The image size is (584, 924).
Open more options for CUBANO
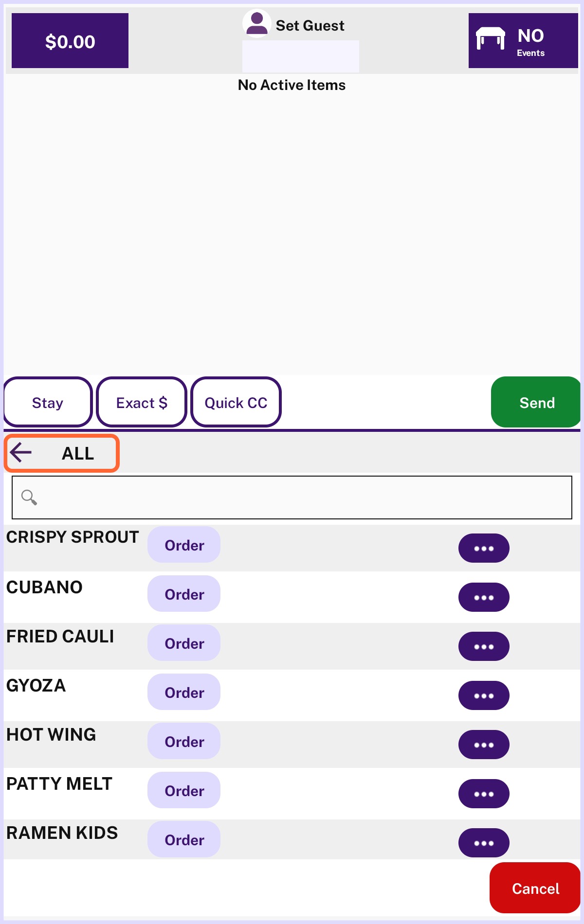(483, 597)
